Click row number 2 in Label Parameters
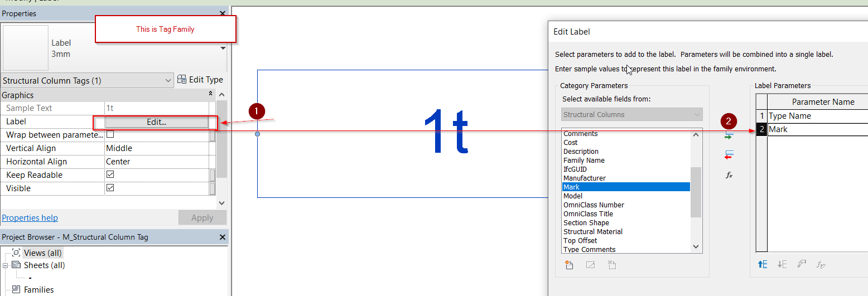 point(762,129)
